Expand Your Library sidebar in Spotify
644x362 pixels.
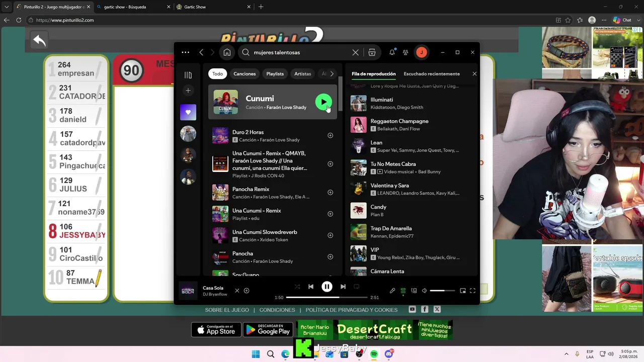tap(188, 75)
